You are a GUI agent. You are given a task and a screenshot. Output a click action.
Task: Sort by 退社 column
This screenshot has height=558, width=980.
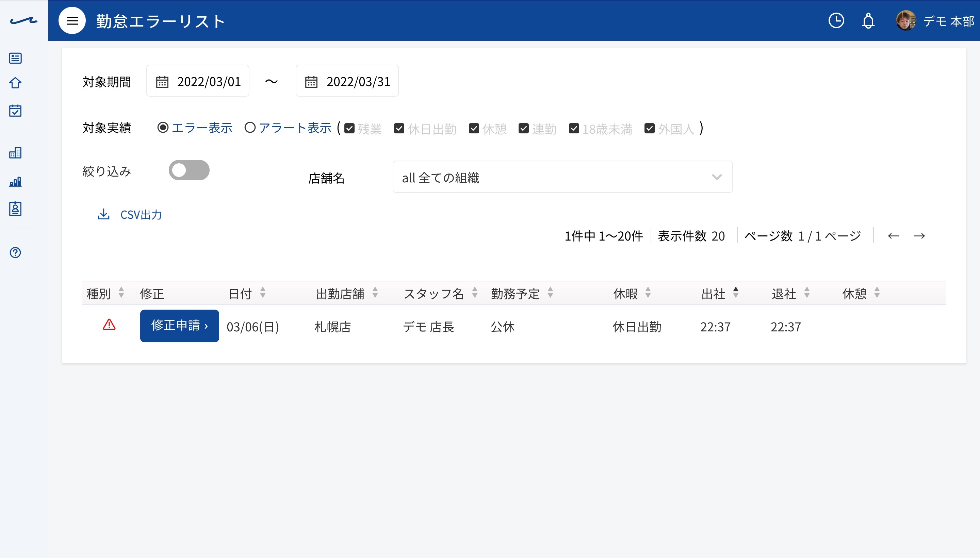[x=807, y=293]
